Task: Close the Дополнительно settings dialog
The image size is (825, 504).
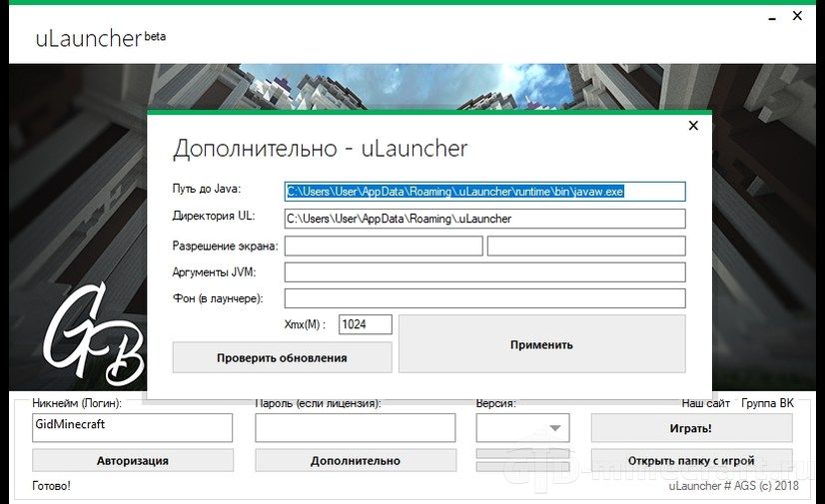Action: coord(693,126)
